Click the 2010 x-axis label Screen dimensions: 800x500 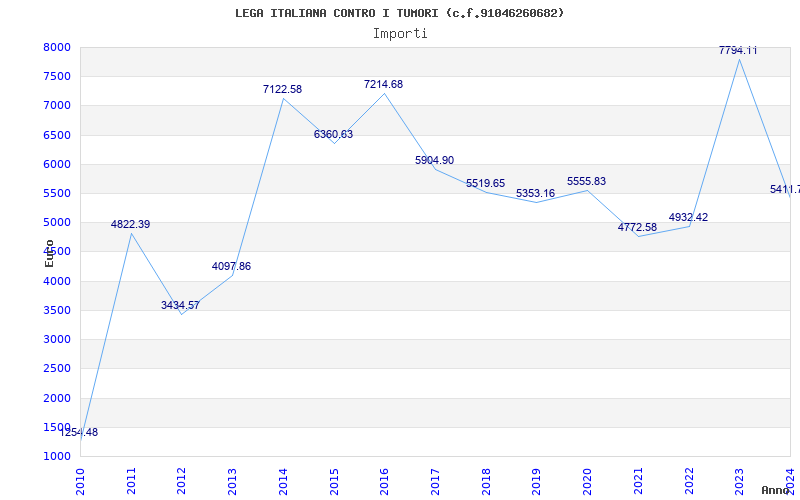pos(80,482)
